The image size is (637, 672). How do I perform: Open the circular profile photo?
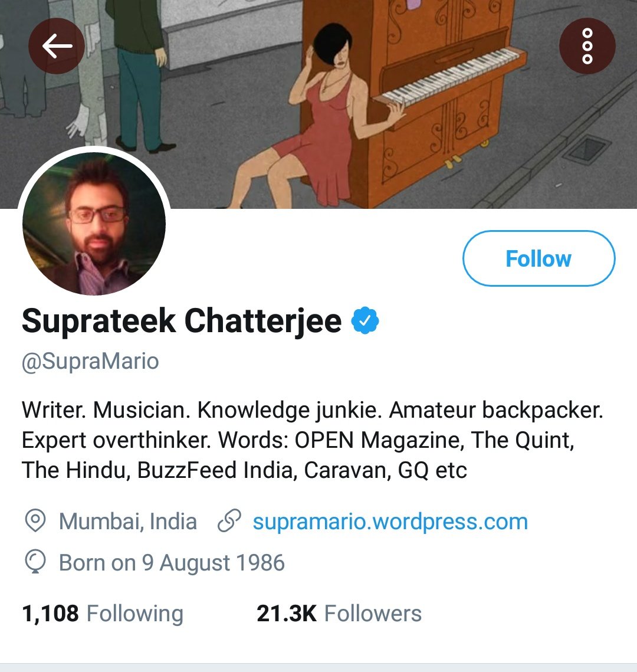coord(94,224)
